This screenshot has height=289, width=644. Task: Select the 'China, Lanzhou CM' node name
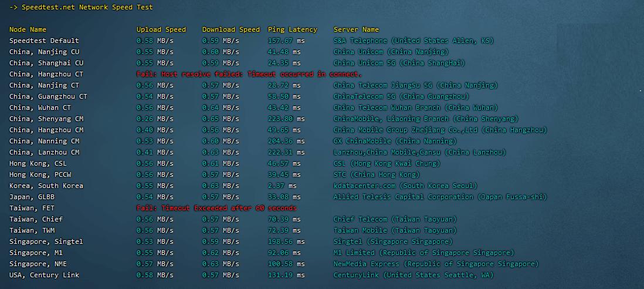pos(44,152)
